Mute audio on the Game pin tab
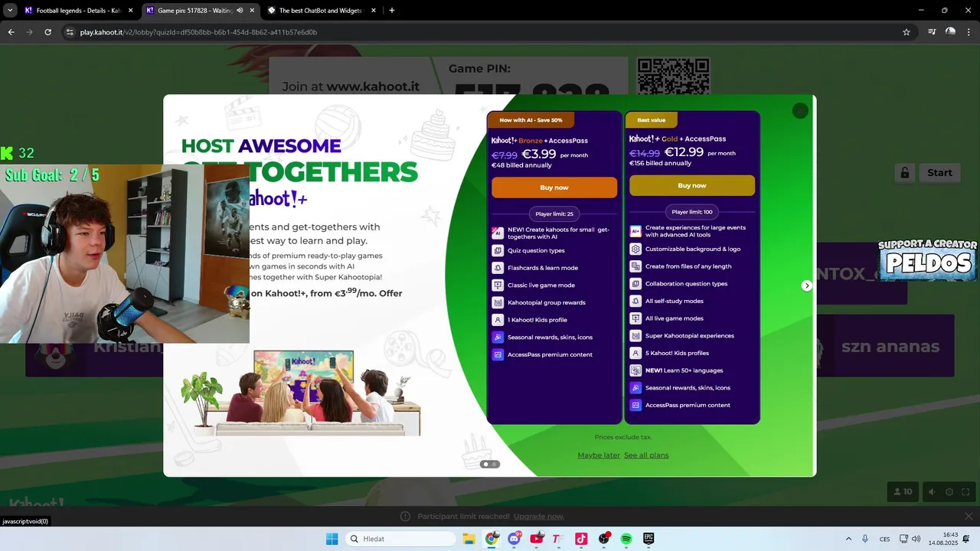The image size is (980, 551). [240, 11]
